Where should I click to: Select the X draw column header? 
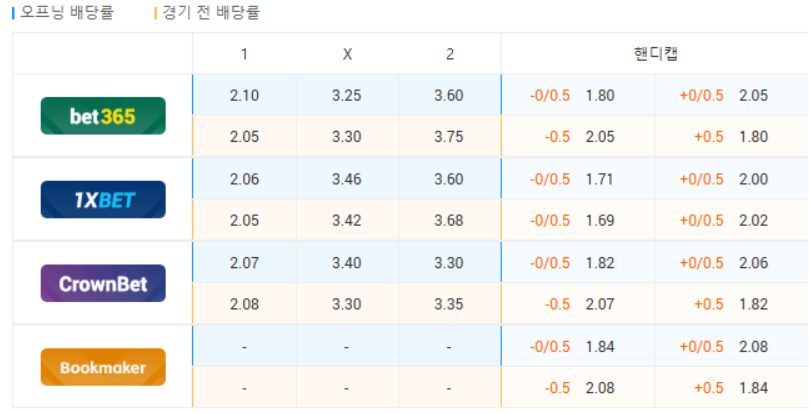pos(347,54)
